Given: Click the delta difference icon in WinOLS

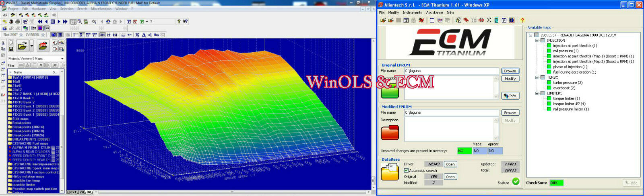Looking at the screenshot, I should [144, 35].
